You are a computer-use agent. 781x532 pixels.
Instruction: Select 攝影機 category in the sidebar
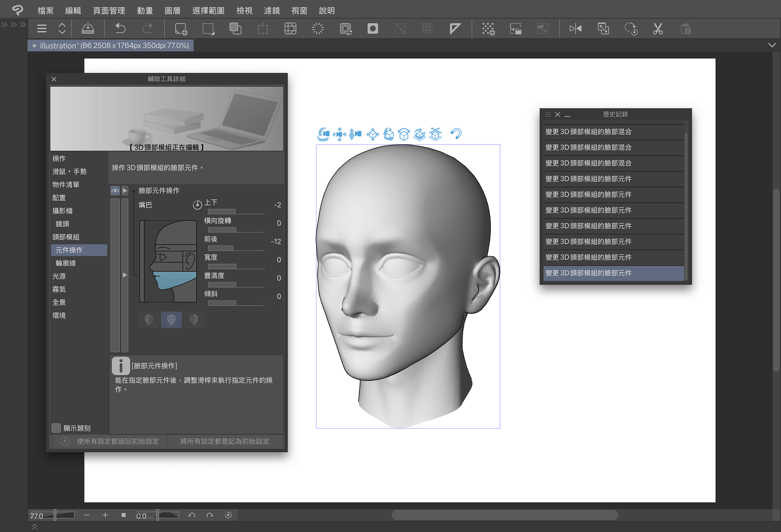[62, 211]
